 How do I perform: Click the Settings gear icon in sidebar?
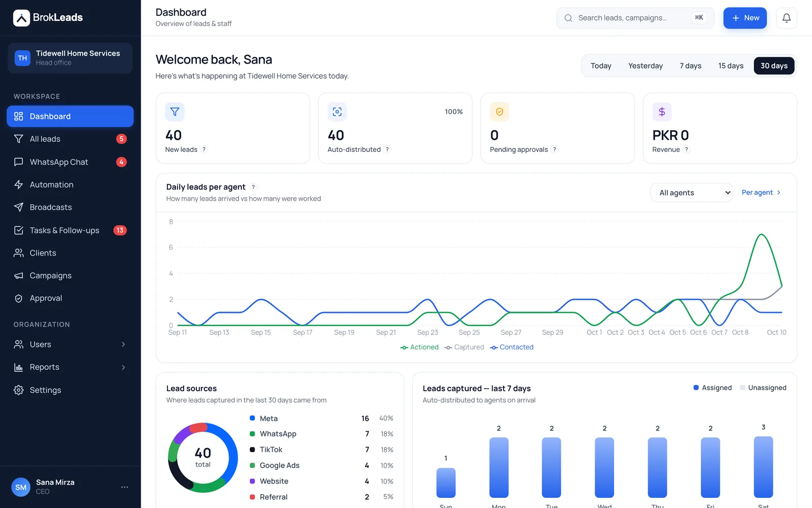click(19, 390)
